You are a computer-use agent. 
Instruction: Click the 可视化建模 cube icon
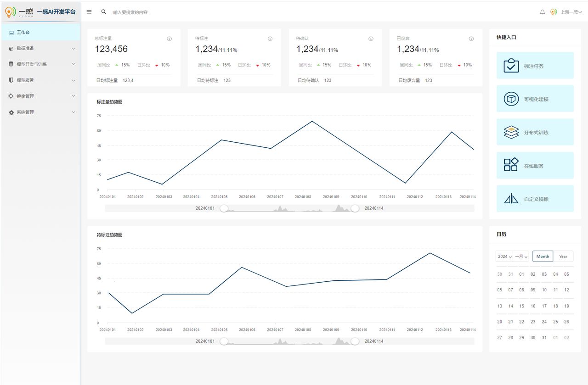[511, 99]
